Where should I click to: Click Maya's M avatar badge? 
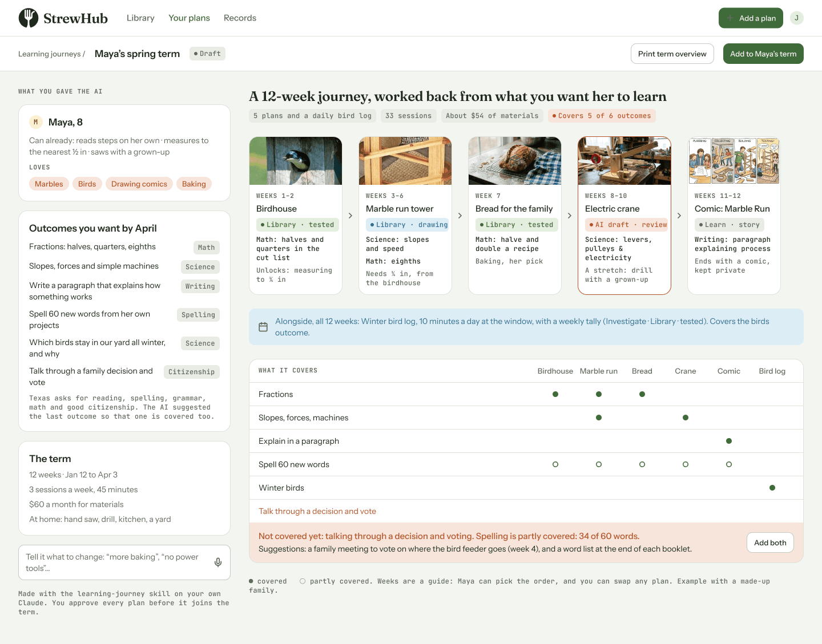pos(36,122)
